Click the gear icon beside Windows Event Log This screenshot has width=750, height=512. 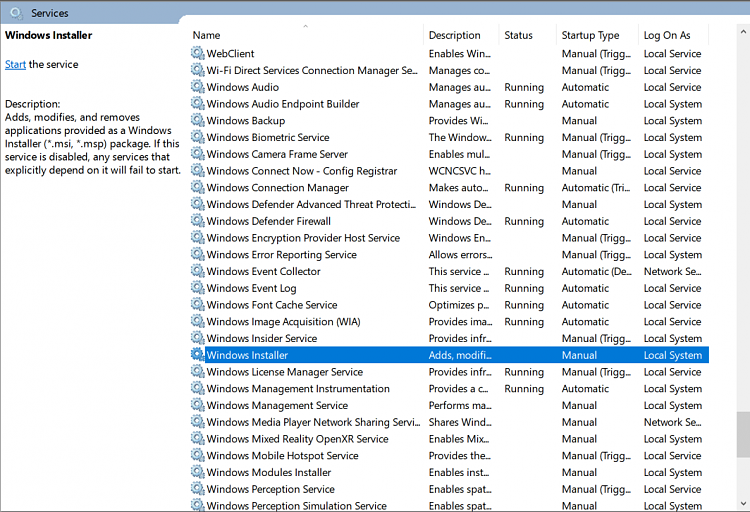[x=198, y=288]
